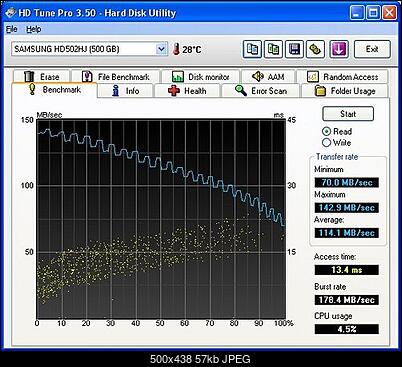This screenshot has height=367, width=402.
Task: Select the Benchmark tab
Action: tap(54, 90)
